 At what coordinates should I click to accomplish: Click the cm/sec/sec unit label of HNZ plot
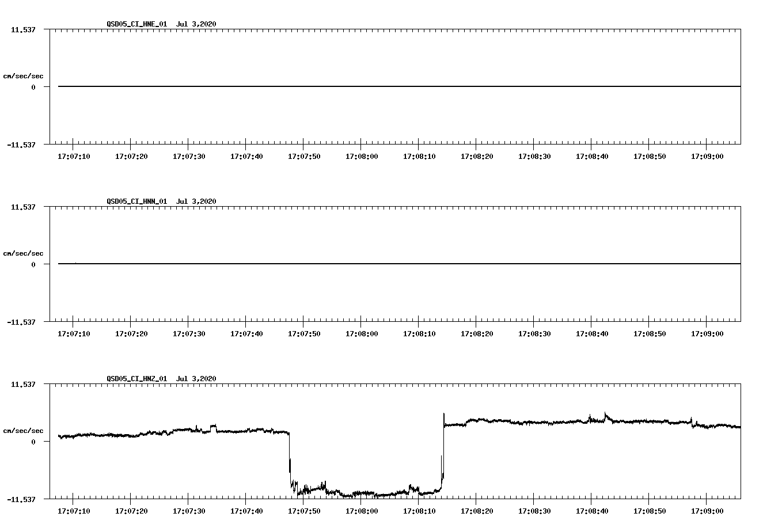23,431
